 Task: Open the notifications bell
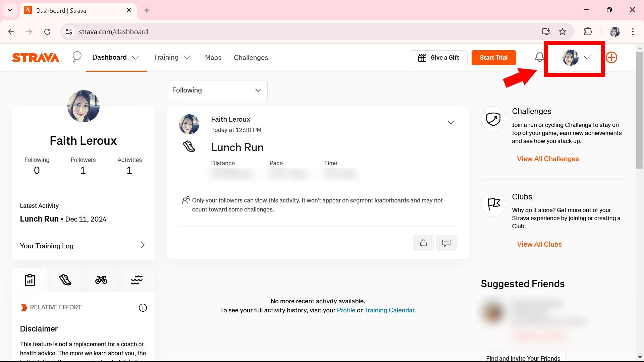[539, 57]
